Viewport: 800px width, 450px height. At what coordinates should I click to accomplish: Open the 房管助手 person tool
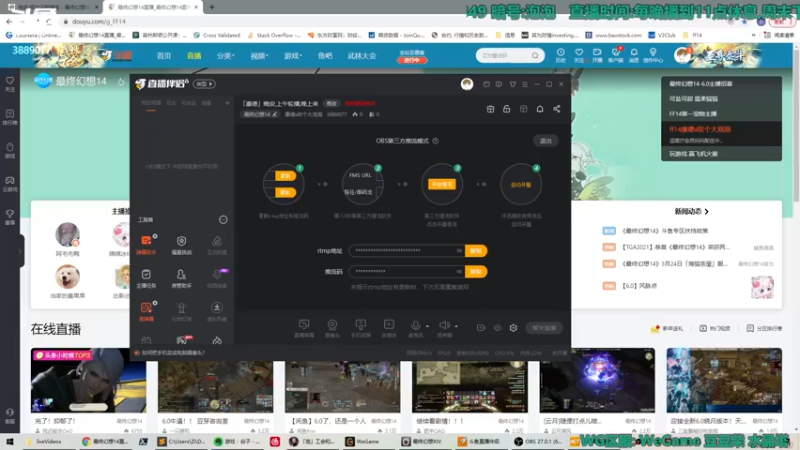[x=181, y=278]
